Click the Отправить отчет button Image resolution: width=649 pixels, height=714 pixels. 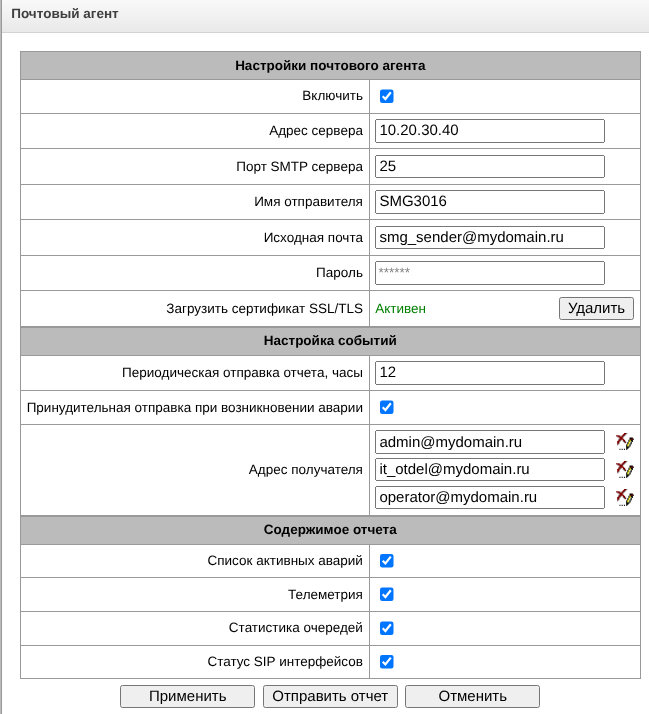click(331, 696)
